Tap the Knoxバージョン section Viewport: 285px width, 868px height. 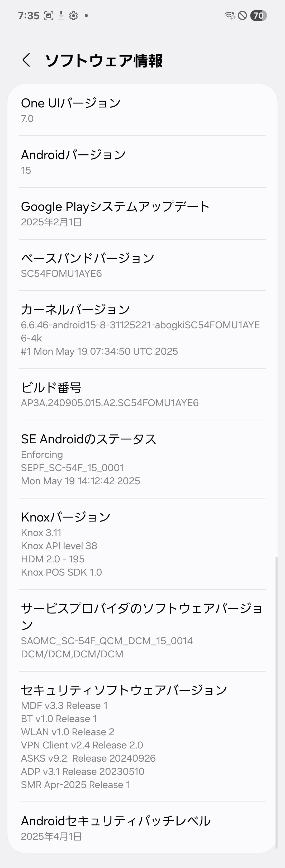[x=142, y=544]
